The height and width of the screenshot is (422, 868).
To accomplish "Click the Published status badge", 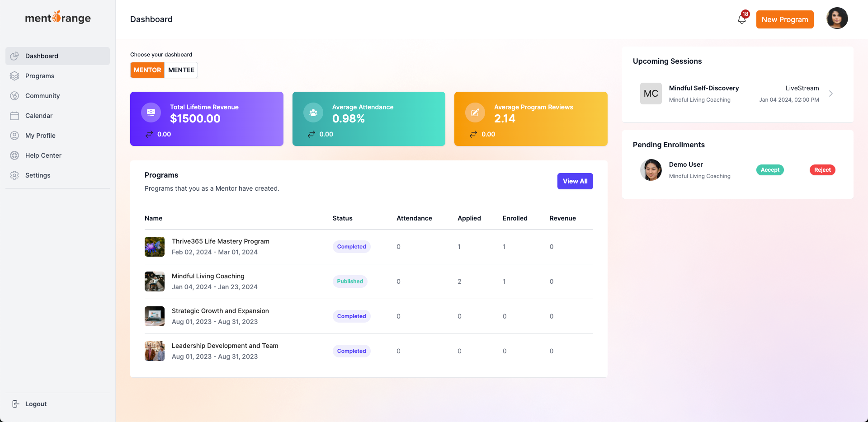I will 350,281.
